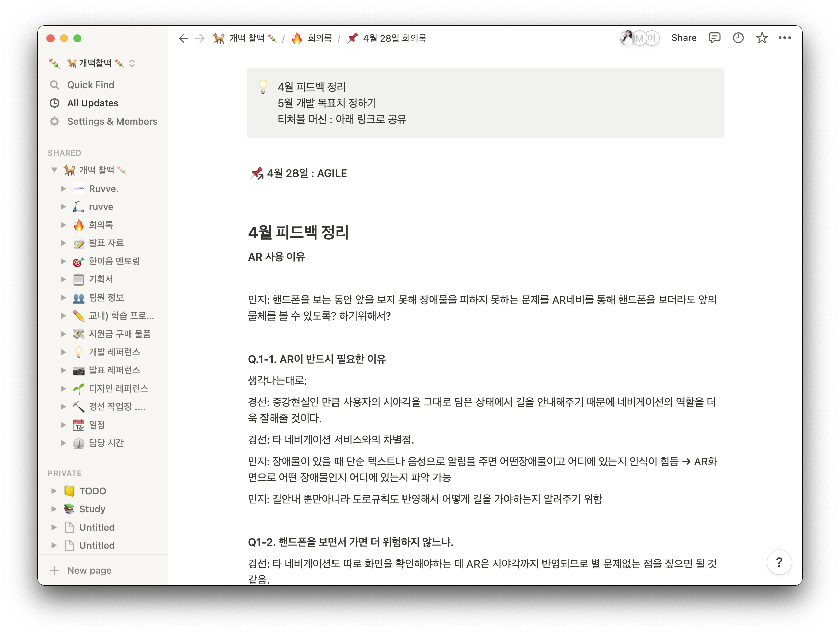Image resolution: width=840 pixels, height=635 pixels.
Task: Expand the Study page toggle
Action: pyautogui.click(x=54, y=509)
